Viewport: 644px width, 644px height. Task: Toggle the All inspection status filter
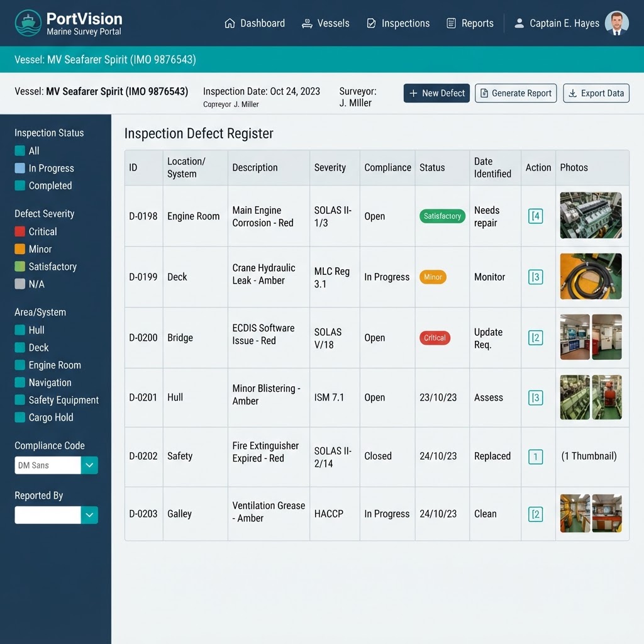pyautogui.click(x=19, y=151)
